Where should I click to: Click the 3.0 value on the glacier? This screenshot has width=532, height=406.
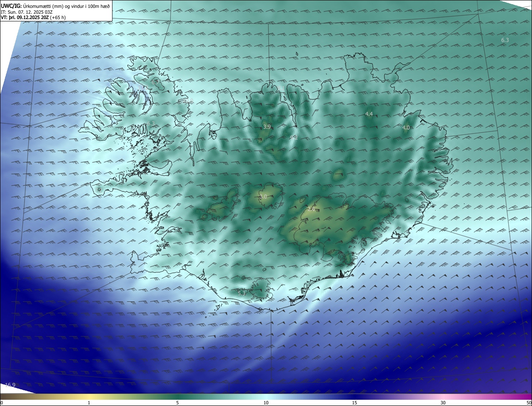263,197
